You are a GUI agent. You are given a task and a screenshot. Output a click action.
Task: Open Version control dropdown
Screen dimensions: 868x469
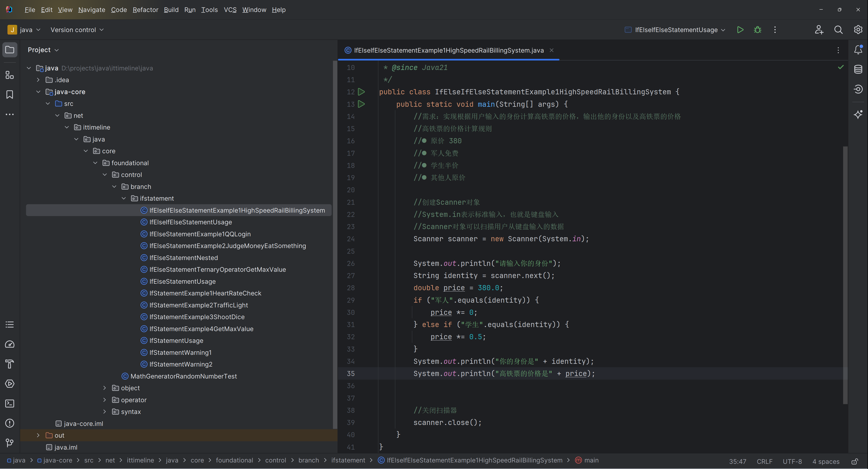(x=77, y=30)
